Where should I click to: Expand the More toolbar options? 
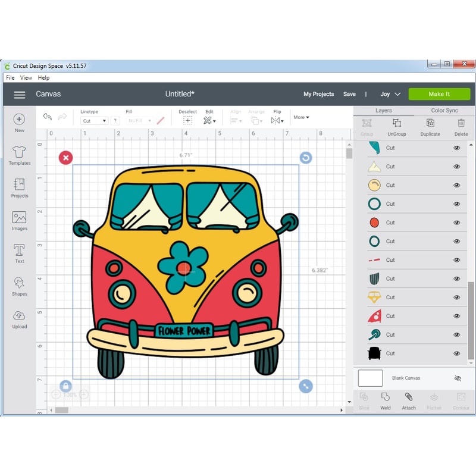tap(301, 117)
